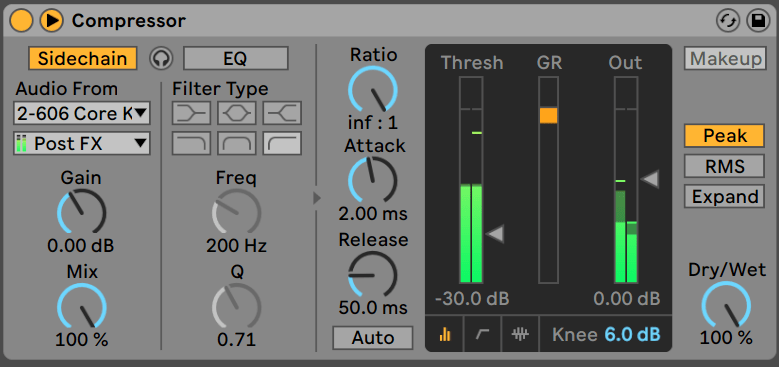Click the -30.0 dB threshold value
The image size is (779, 367).
pyautogui.click(x=471, y=298)
